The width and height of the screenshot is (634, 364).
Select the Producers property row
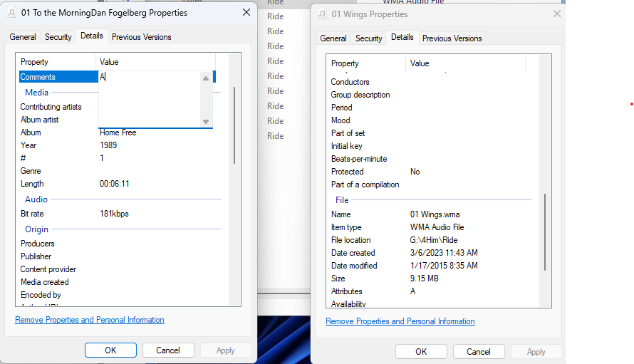[38, 244]
